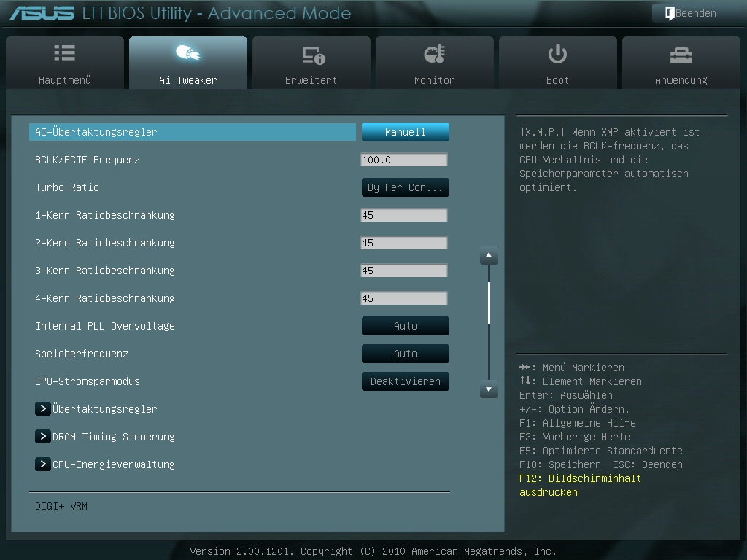Click the scrollbar down arrow
This screenshot has width=747, height=560.
(489, 389)
